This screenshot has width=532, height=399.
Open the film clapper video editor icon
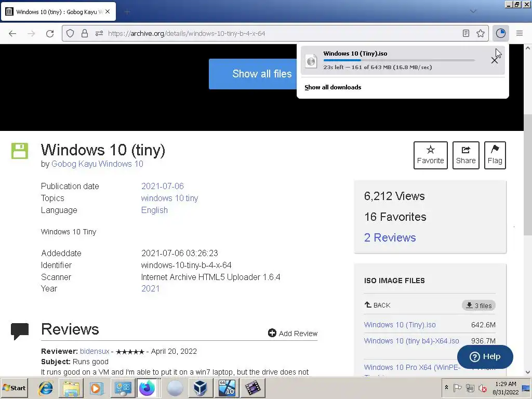pos(252,388)
